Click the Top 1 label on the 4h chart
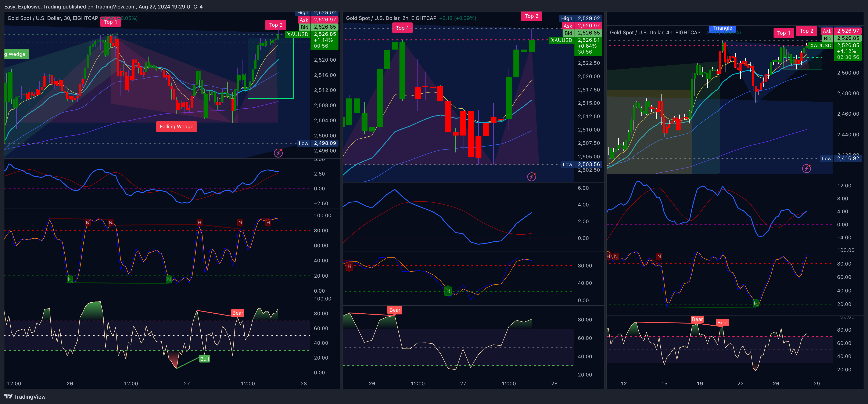The width and height of the screenshot is (868, 404). click(784, 33)
